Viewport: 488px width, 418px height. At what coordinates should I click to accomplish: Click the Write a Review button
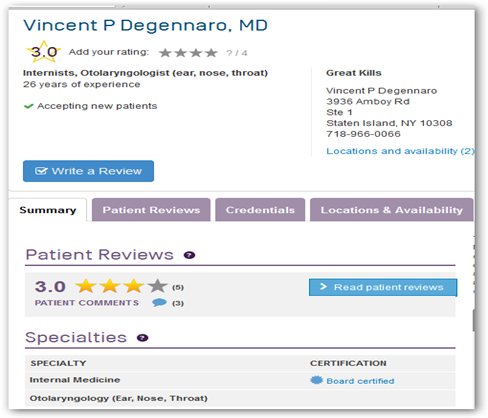point(88,171)
